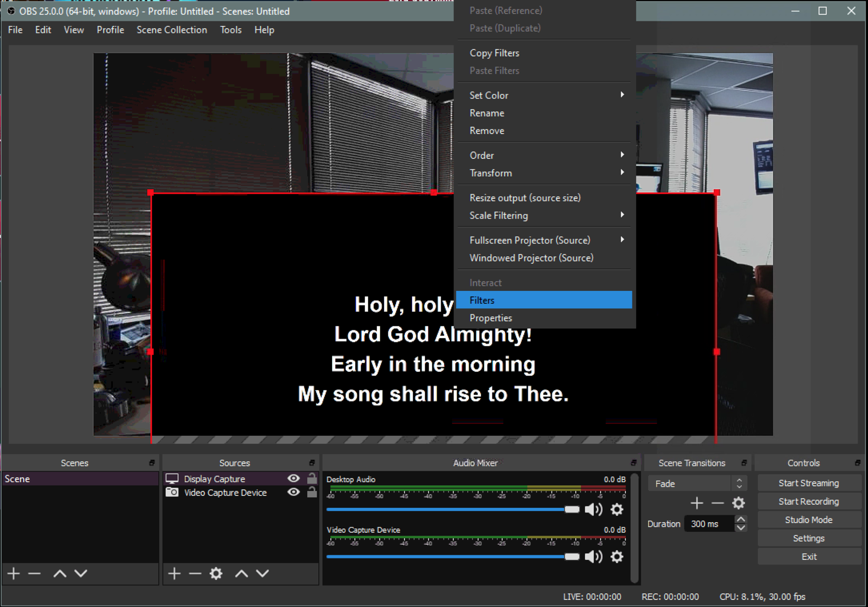Mute Desktop Audio speaker icon
Image resolution: width=868 pixels, height=607 pixels.
click(593, 510)
